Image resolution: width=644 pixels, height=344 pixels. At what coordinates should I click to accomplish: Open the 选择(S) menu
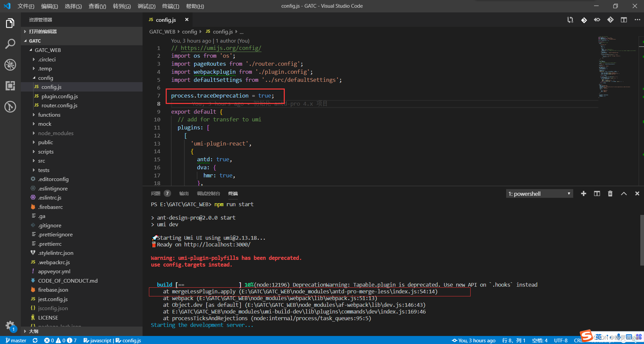point(73,6)
